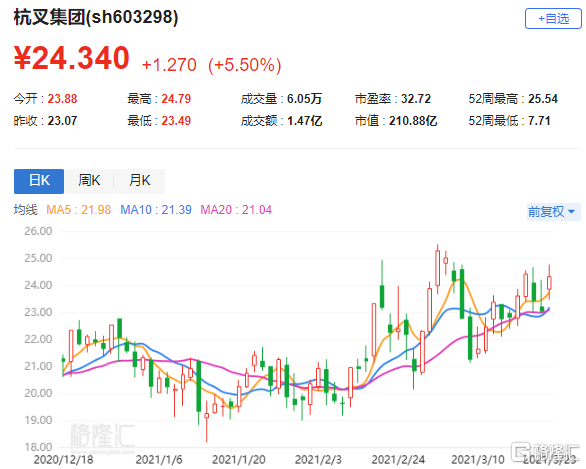Click the percent change (+5.50%)
Viewport: 586px width, 469px height.
click(244, 65)
